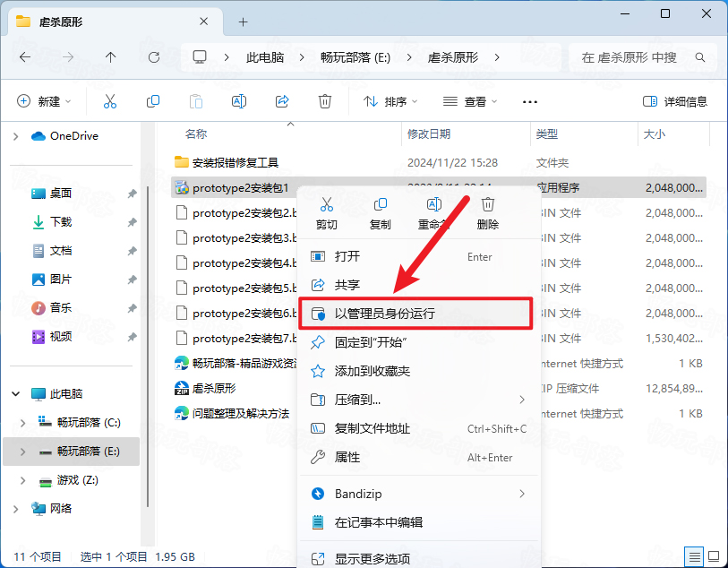
Task: Open a new tab with plus button
Action: point(243,22)
